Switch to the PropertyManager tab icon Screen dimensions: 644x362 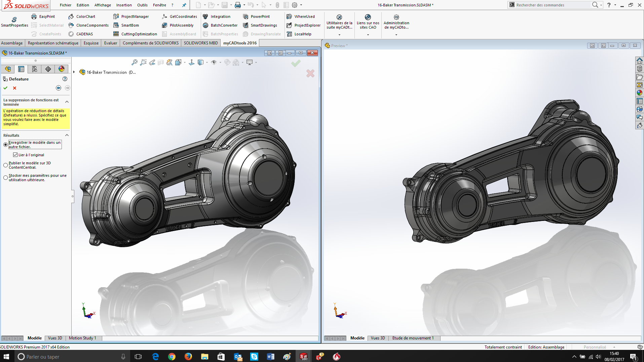coord(21,69)
